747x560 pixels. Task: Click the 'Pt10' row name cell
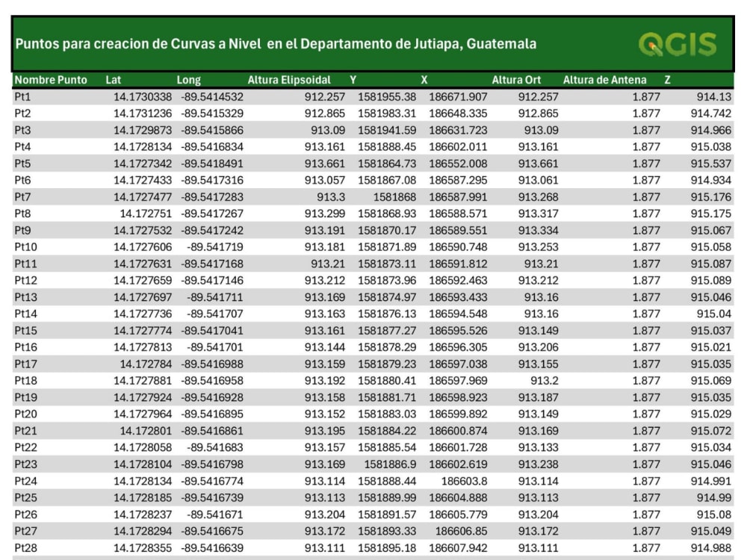coord(25,247)
